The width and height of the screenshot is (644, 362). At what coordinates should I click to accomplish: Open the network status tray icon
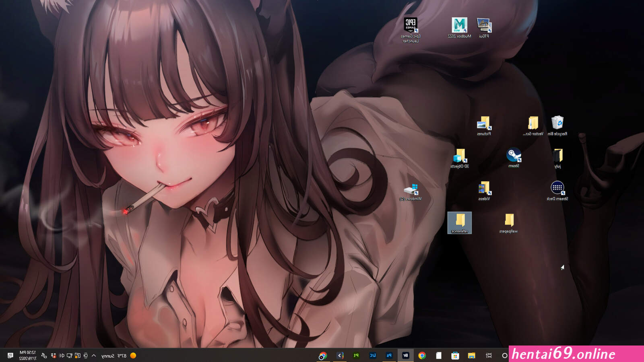click(70, 356)
